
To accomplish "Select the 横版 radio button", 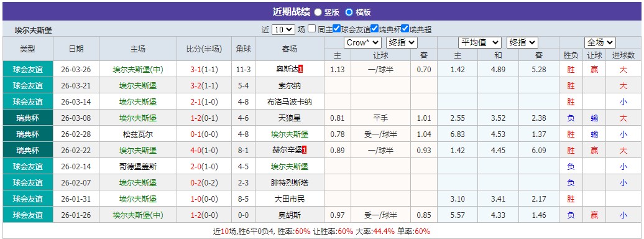I will [349, 12].
